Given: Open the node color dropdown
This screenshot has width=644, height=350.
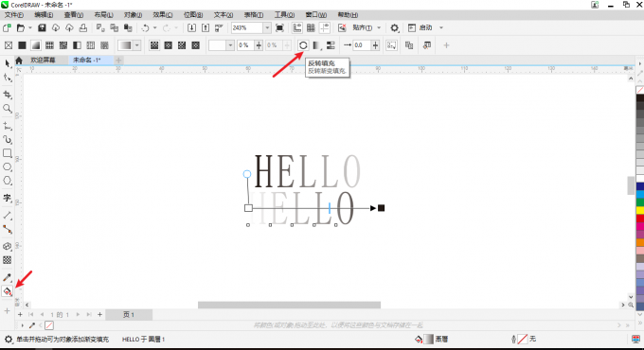Looking at the screenshot, I should [x=230, y=45].
